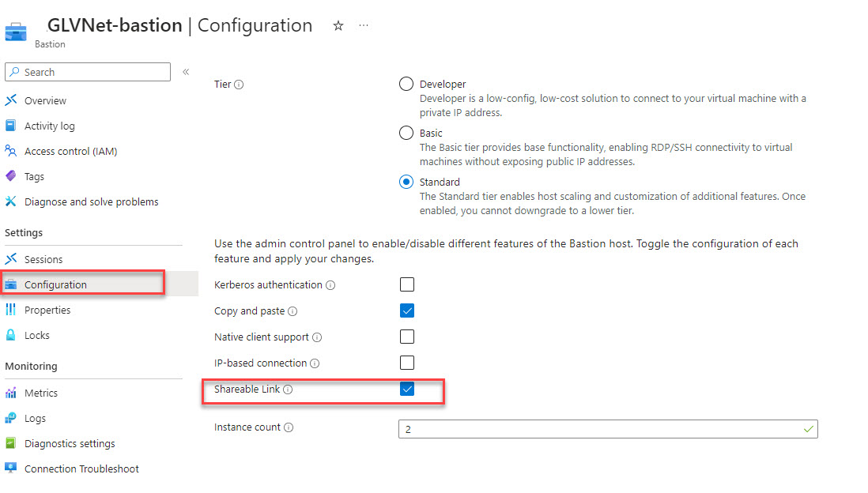Click the favorite star icon
The height and width of the screenshot is (493, 868).
(x=338, y=26)
